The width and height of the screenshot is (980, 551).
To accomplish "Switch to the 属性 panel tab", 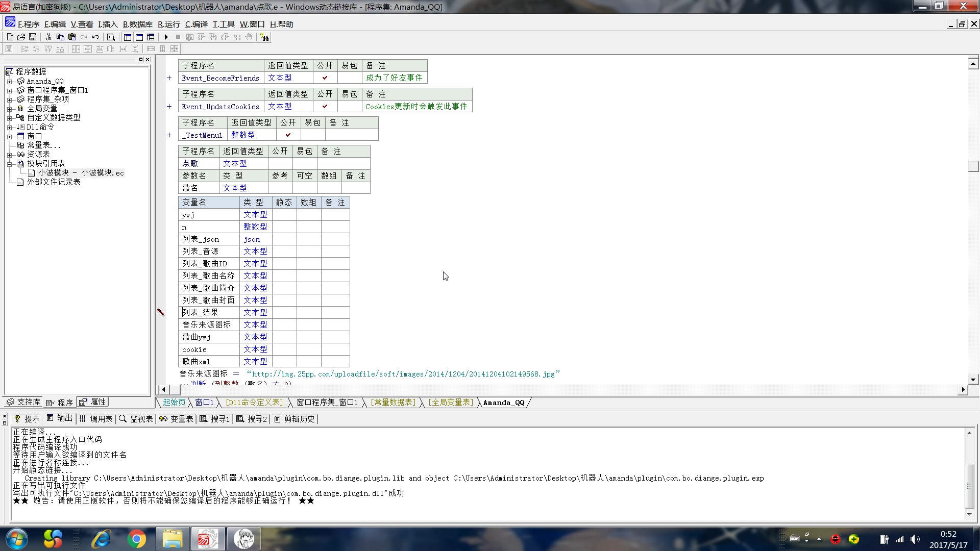I will pyautogui.click(x=93, y=402).
